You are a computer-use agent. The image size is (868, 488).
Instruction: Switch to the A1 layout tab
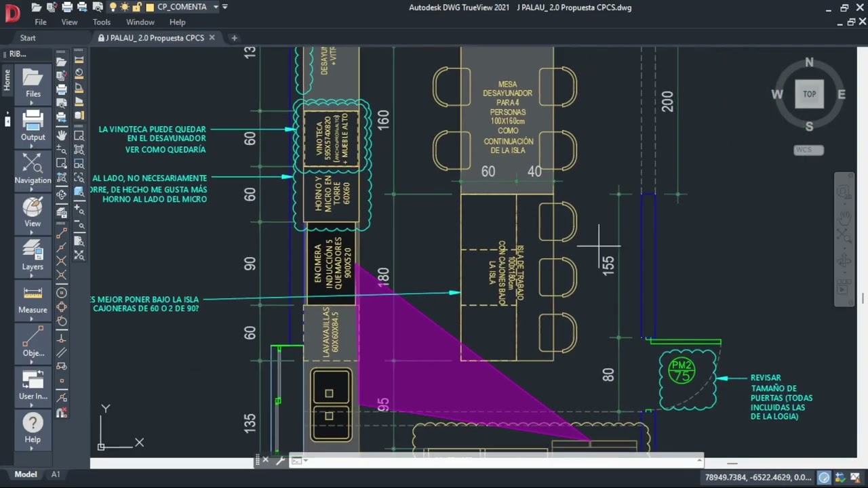(x=56, y=474)
